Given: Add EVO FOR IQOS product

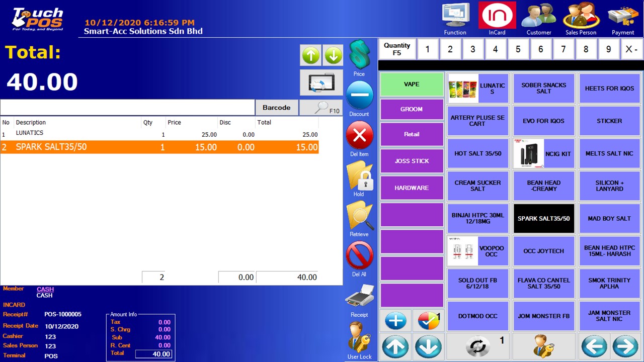Looking at the screenshot, I should [x=544, y=121].
